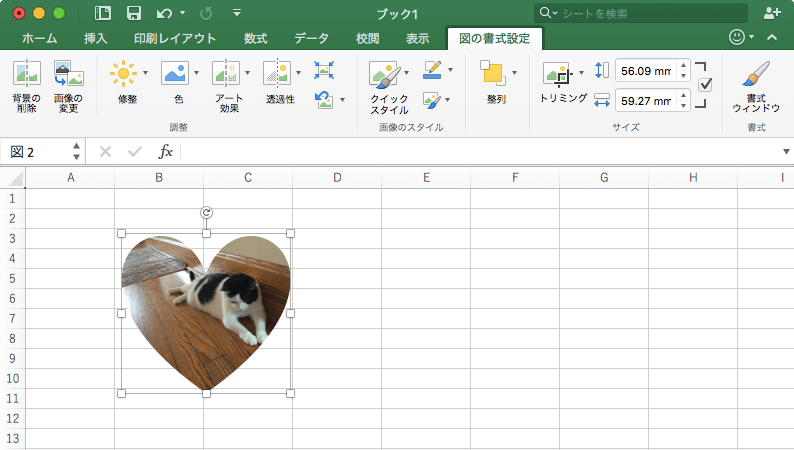Expand the 整列 arrange dropdown arrow
The width and height of the screenshot is (794, 450).
point(514,73)
